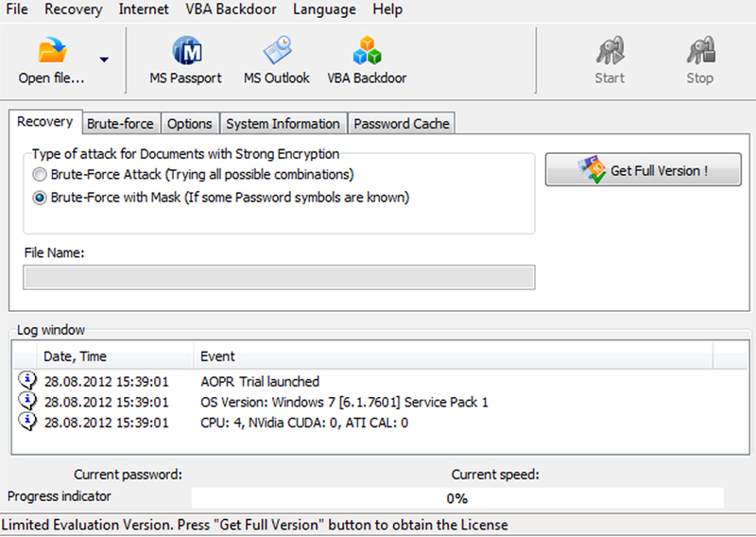Screen dimensions: 756x537
Task: Switch to the Options tab
Action: pyautogui.click(x=190, y=124)
